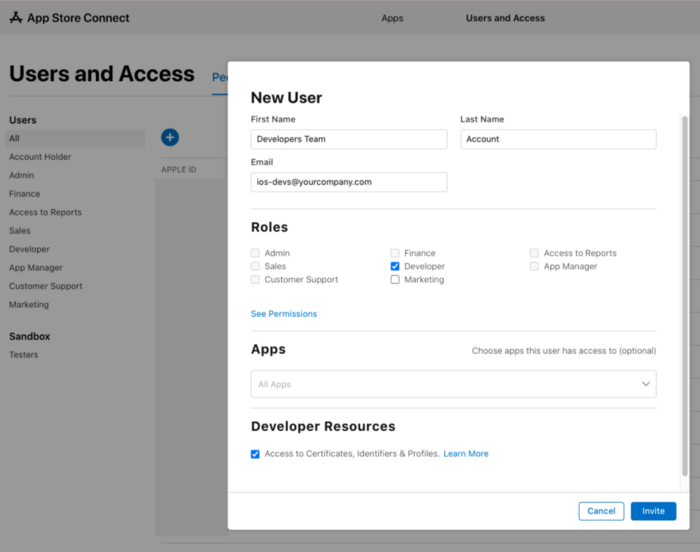Uncheck the Developer role checkbox
This screenshot has width=700, height=552.
[395, 267]
